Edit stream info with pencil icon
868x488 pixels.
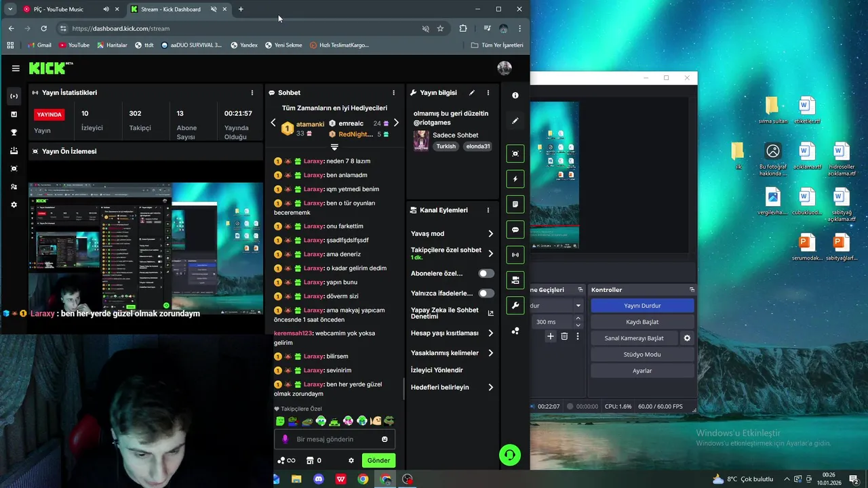(x=472, y=93)
